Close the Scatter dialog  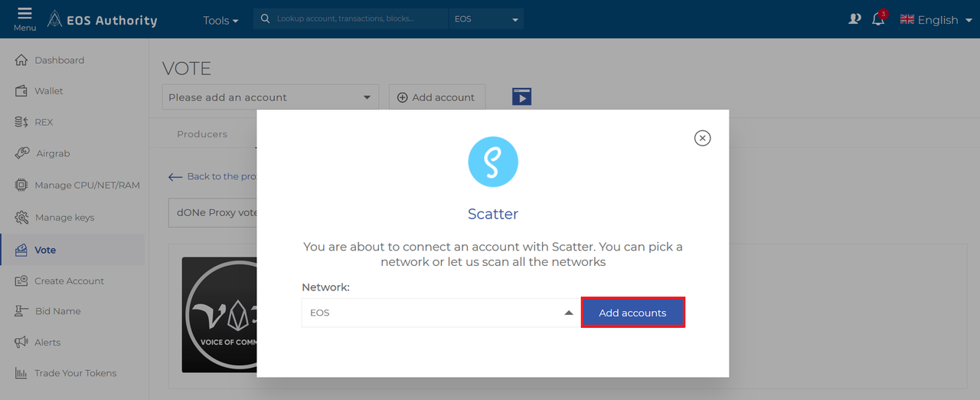click(x=702, y=138)
